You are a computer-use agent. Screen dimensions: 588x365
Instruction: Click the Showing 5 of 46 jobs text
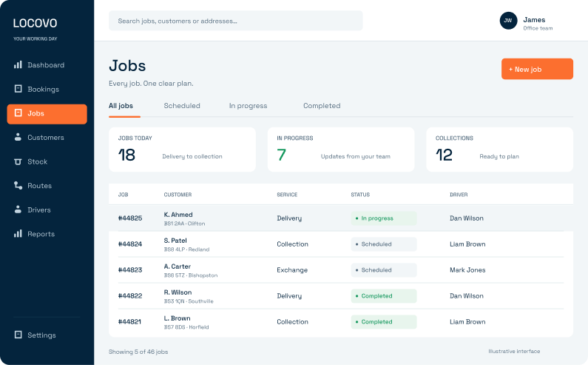[x=138, y=352]
